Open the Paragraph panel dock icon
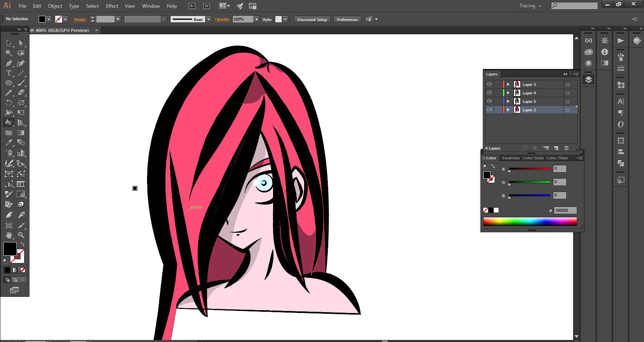The height and width of the screenshot is (342, 644). click(x=621, y=113)
